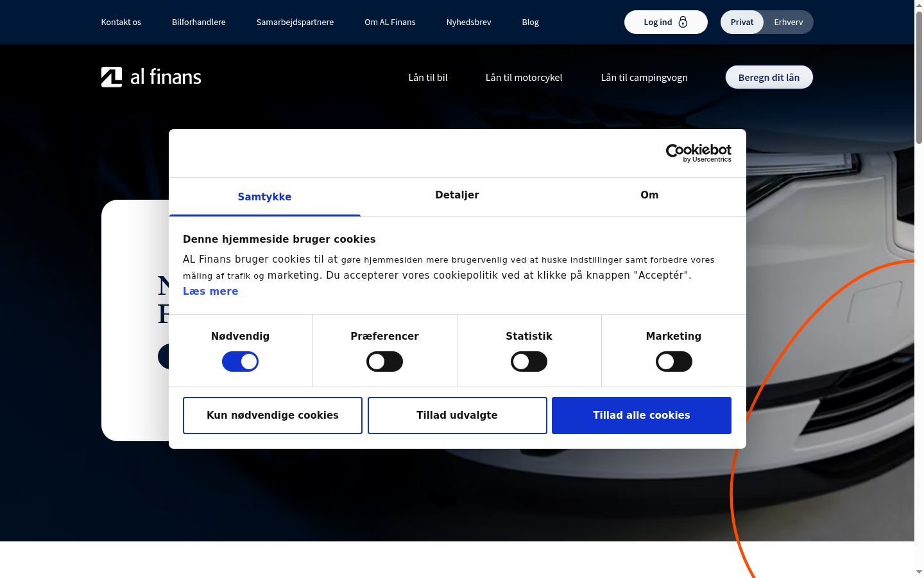This screenshot has height=578, width=924.
Task: Turn on the Statistik cookie switch
Action: [x=529, y=362]
